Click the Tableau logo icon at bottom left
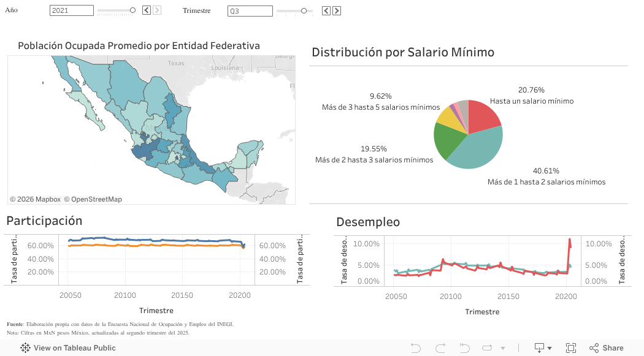This screenshot has width=644, height=356. 25,348
